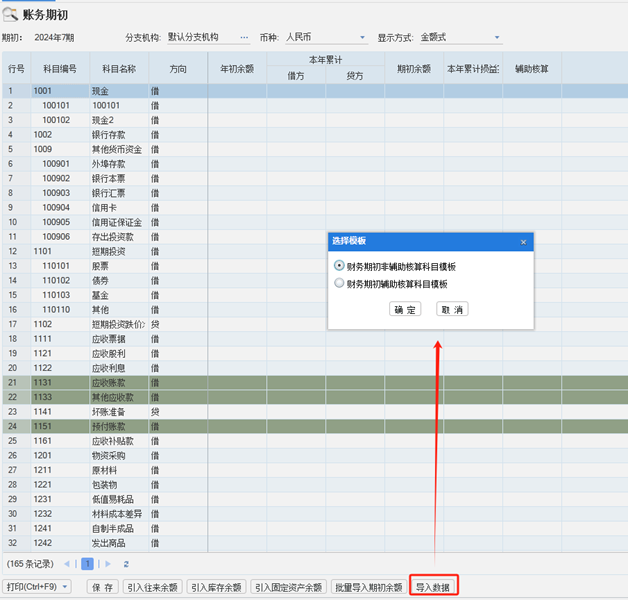Close the 选择模板 dialog
This screenshot has height=600, width=628.
[x=523, y=242]
